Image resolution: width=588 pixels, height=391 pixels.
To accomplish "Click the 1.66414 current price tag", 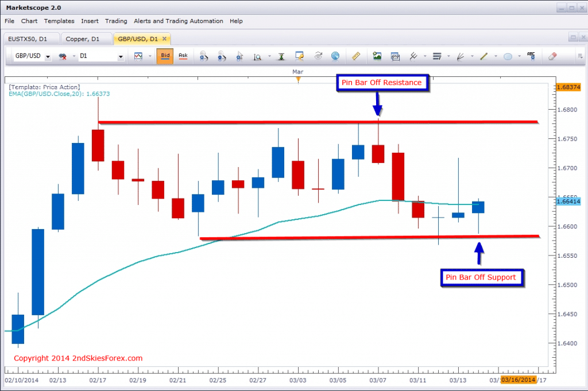I will coord(568,202).
